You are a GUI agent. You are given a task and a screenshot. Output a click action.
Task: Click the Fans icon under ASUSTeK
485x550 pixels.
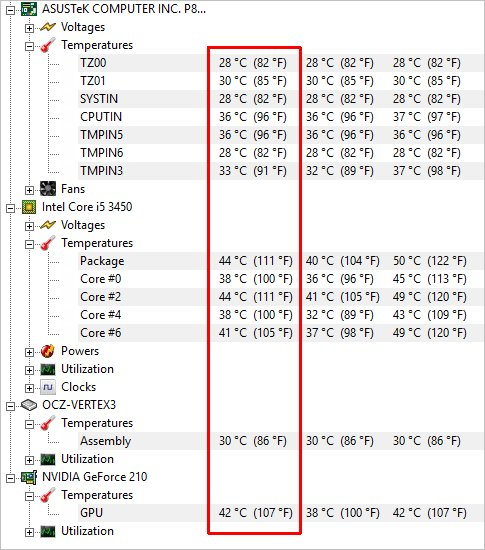pos(48,189)
